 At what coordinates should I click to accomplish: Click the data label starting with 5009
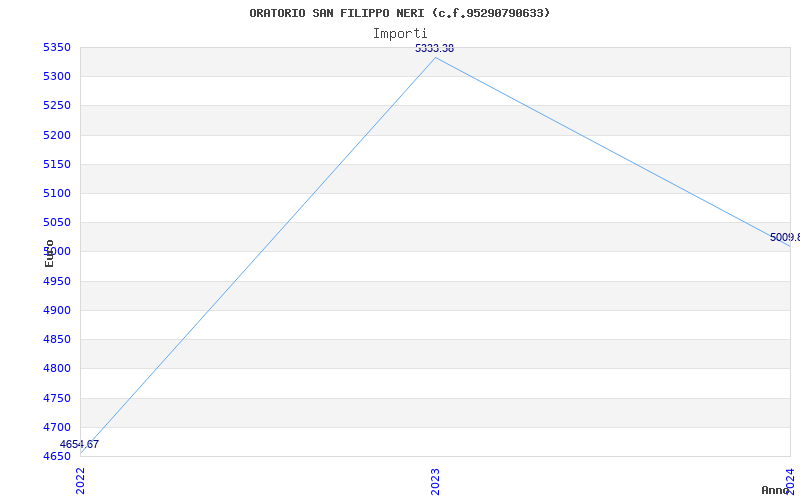(785, 238)
